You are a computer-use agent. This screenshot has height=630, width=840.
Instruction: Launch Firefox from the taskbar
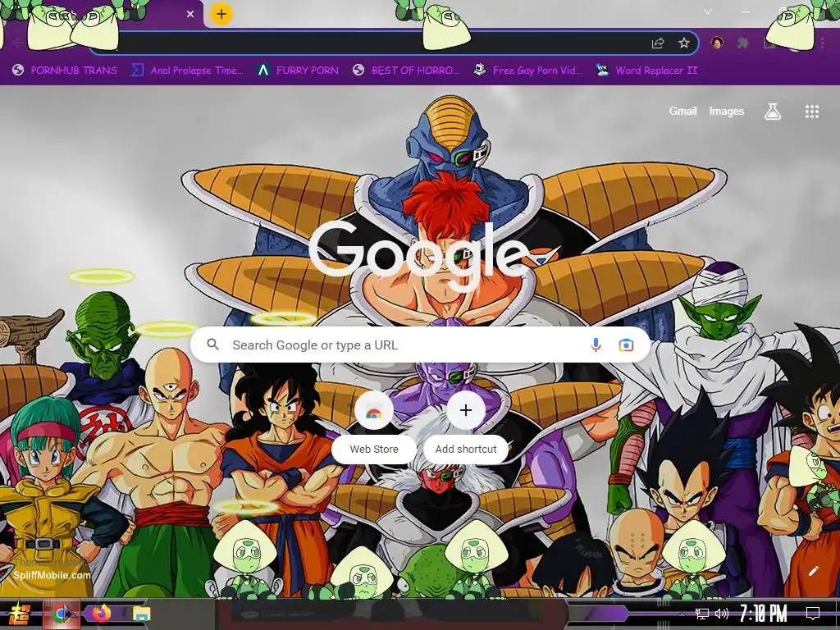click(101, 613)
